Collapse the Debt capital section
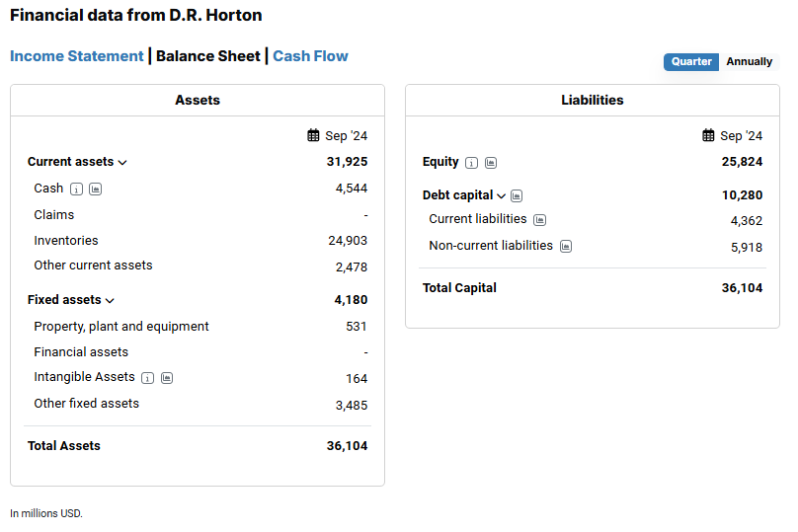The width and height of the screenshot is (798, 532). point(502,195)
